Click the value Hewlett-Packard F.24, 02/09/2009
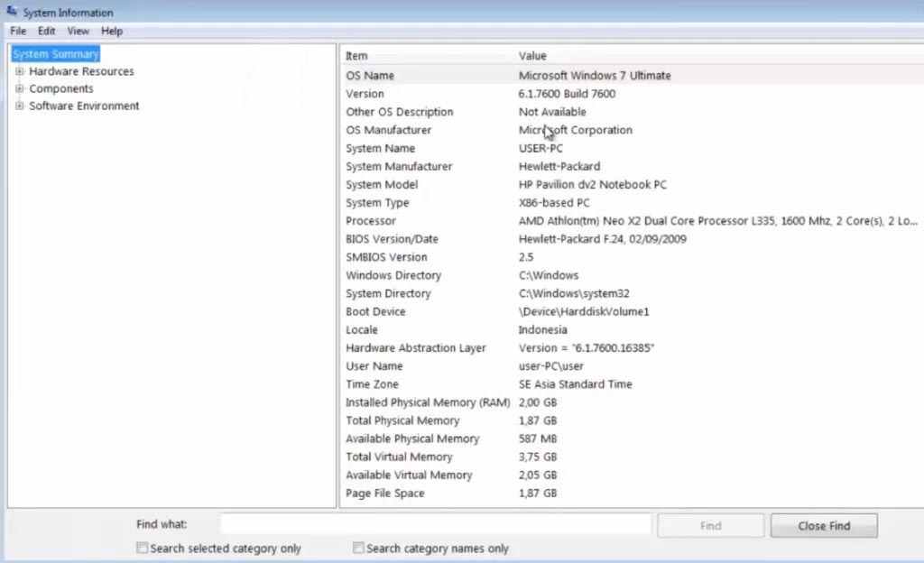This screenshot has height=563, width=924. 602,239
